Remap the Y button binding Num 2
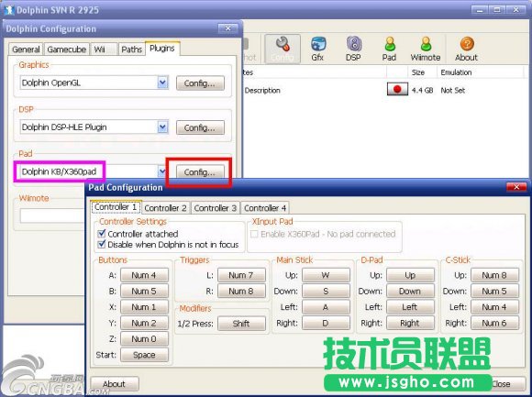532x397 pixels. click(144, 323)
